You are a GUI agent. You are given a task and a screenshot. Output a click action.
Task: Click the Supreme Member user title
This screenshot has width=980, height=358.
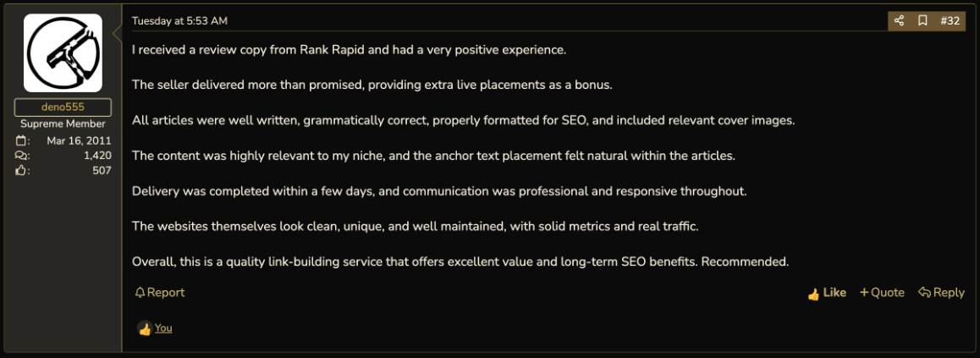click(63, 124)
